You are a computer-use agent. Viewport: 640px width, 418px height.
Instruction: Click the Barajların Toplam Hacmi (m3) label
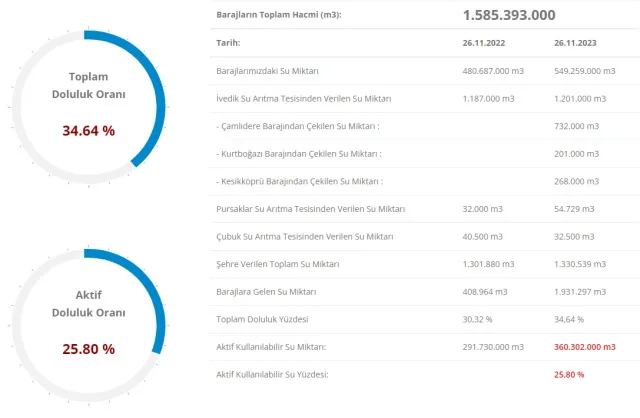tap(279, 15)
